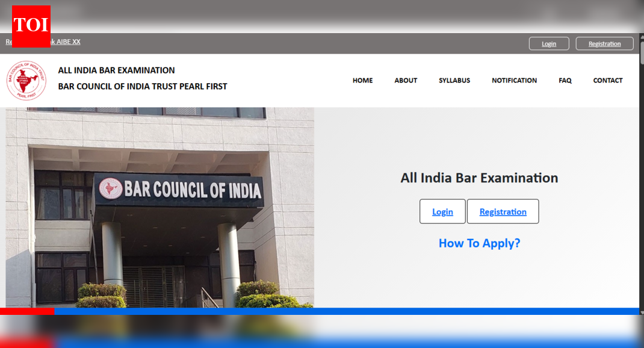Open the FAQ page
644x348 pixels.
(x=565, y=80)
